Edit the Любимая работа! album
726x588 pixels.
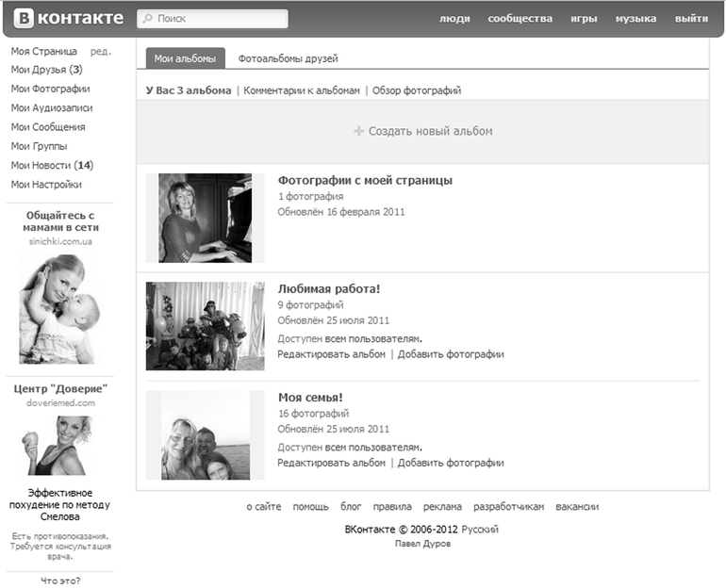(332, 354)
